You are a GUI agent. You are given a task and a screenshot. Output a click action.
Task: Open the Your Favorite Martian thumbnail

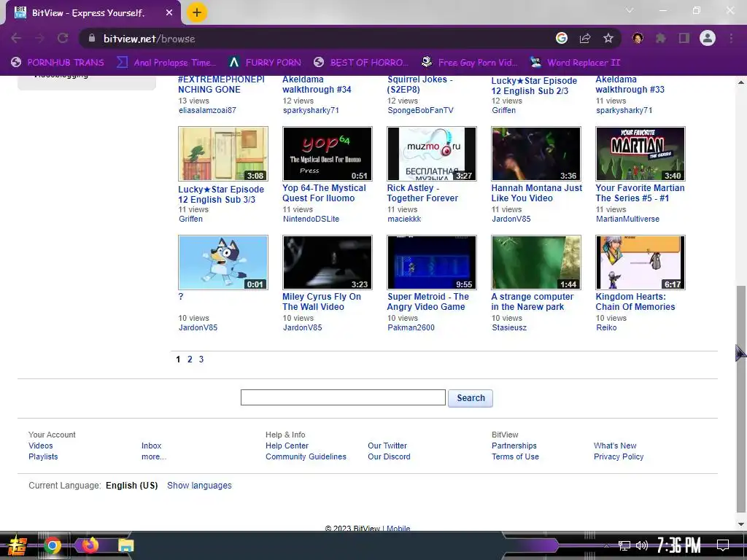click(640, 154)
